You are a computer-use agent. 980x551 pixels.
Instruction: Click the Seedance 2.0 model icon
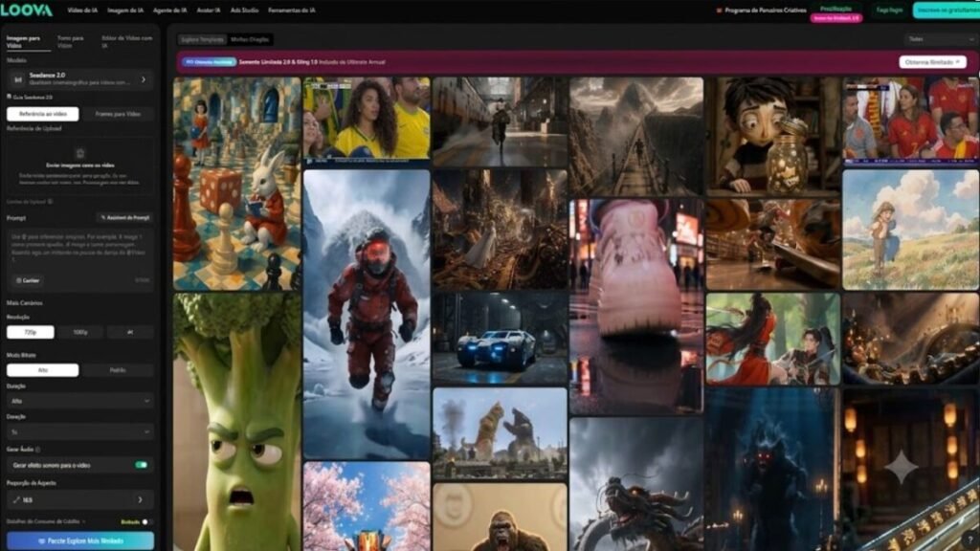[18, 79]
